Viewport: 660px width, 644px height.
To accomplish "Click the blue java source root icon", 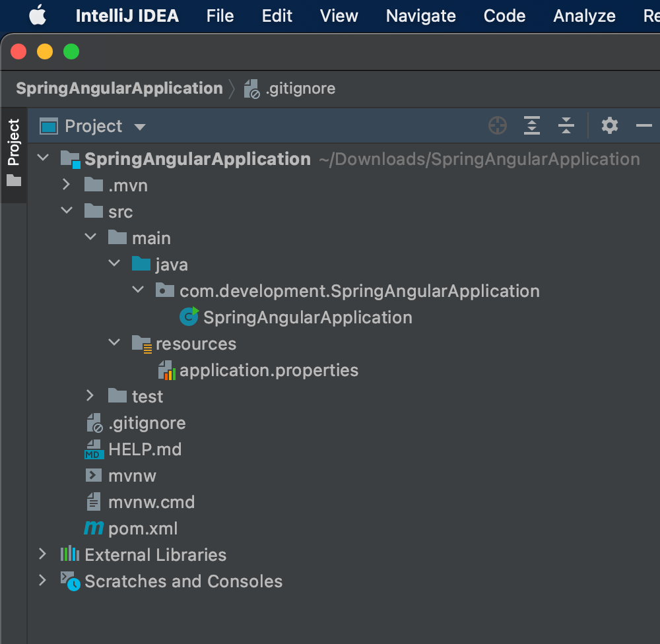I will (x=141, y=263).
